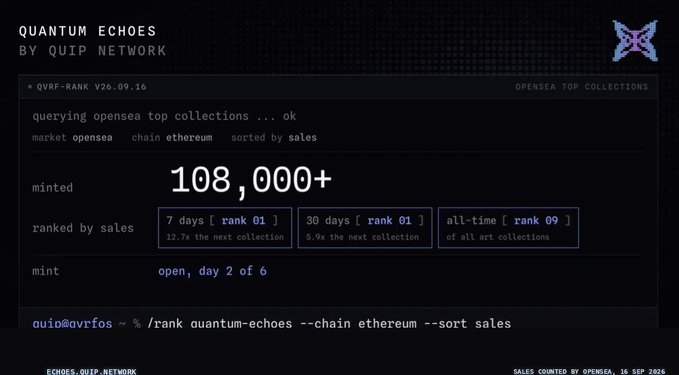Open the ECHOES.QUIP.NETWORK link

(91, 372)
